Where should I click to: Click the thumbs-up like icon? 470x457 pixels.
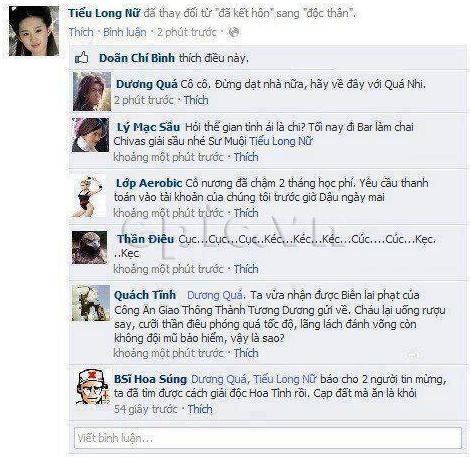point(82,58)
